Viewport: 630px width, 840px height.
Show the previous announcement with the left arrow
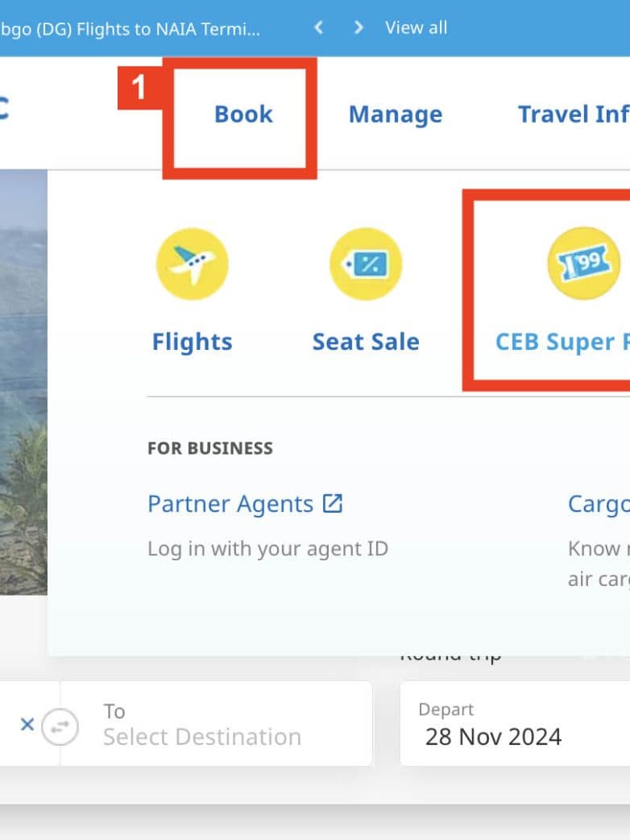(319, 28)
